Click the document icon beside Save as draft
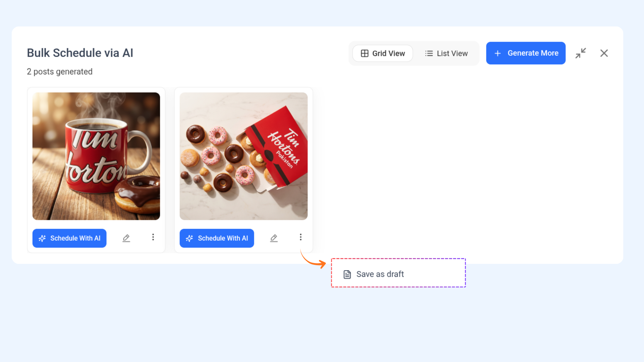Viewport: 644px width, 362px height. pos(347,274)
